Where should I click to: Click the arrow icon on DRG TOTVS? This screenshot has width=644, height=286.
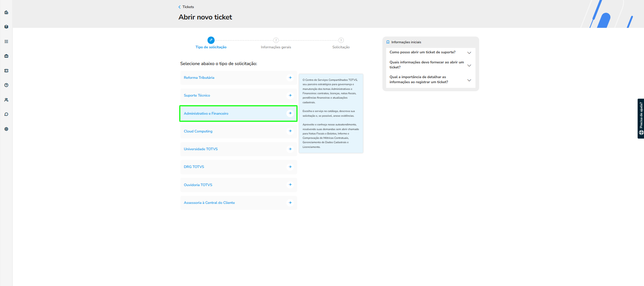(x=290, y=167)
